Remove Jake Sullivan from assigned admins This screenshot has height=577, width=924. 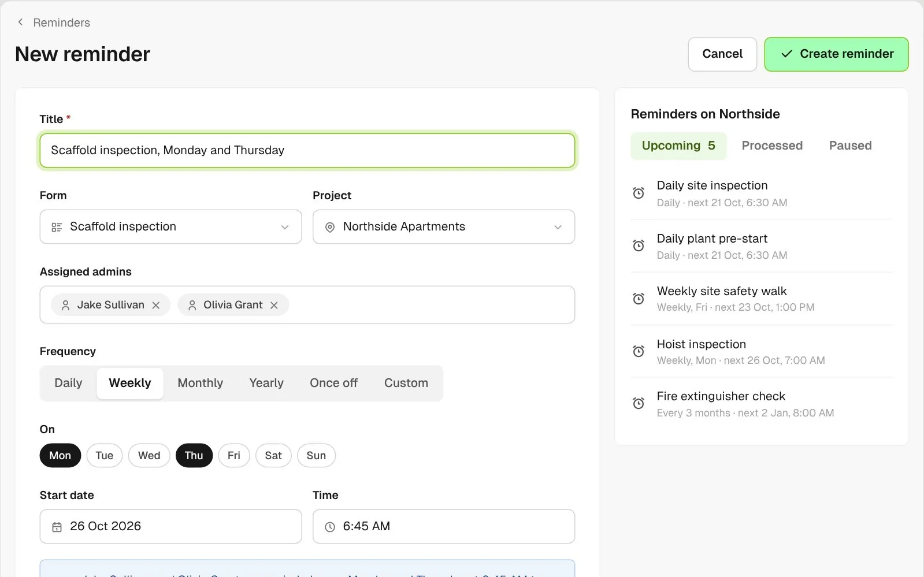(x=156, y=305)
